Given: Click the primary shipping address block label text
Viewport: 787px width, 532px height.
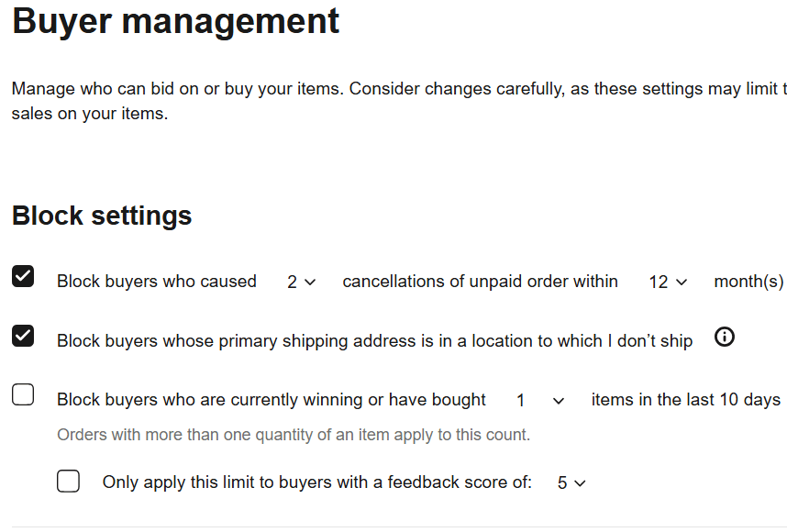Looking at the screenshot, I should [x=374, y=341].
